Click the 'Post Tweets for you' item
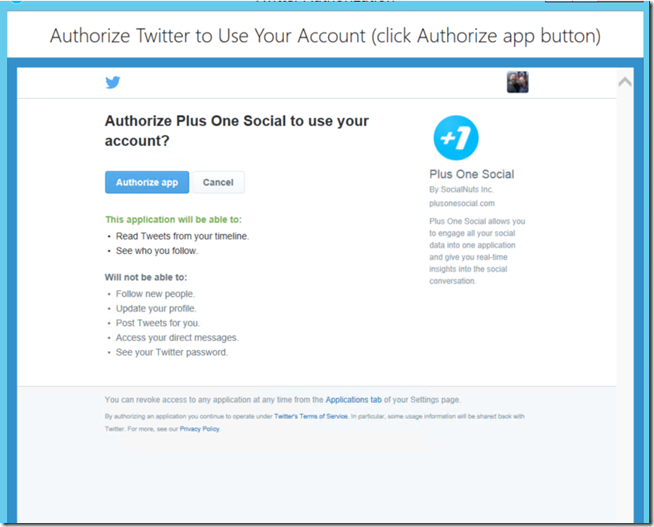Screen dimensions: 654x527 158,323
